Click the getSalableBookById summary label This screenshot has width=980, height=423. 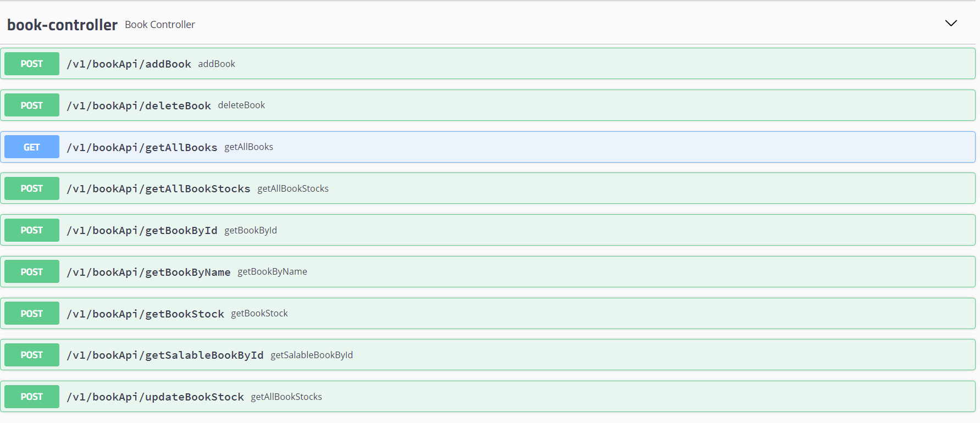click(x=312, y=355)
